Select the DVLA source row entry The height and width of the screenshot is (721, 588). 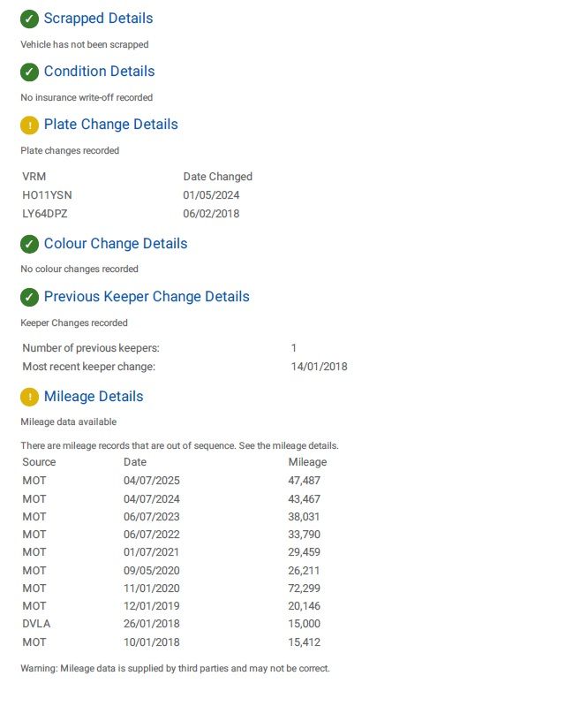point(35,624)
